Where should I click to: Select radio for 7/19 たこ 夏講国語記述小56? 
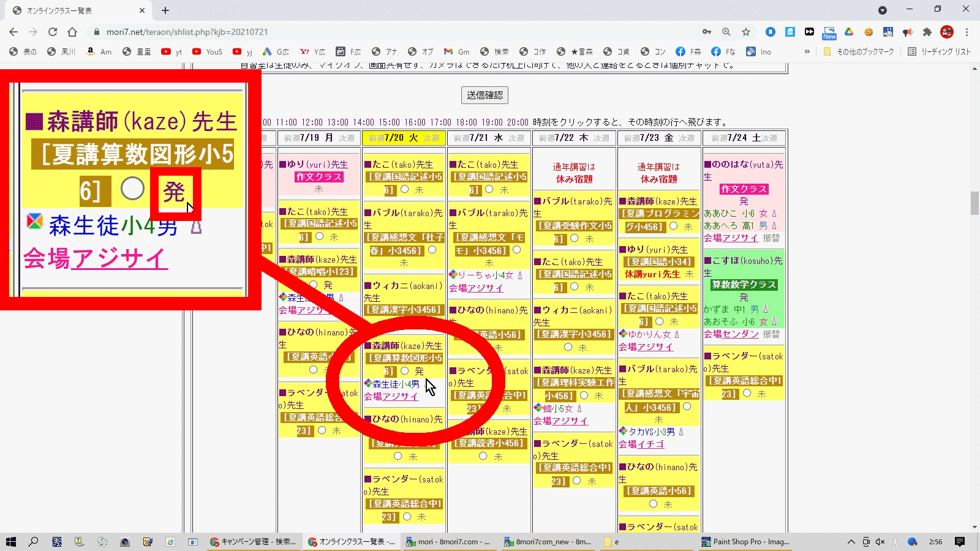click(320, 236)
